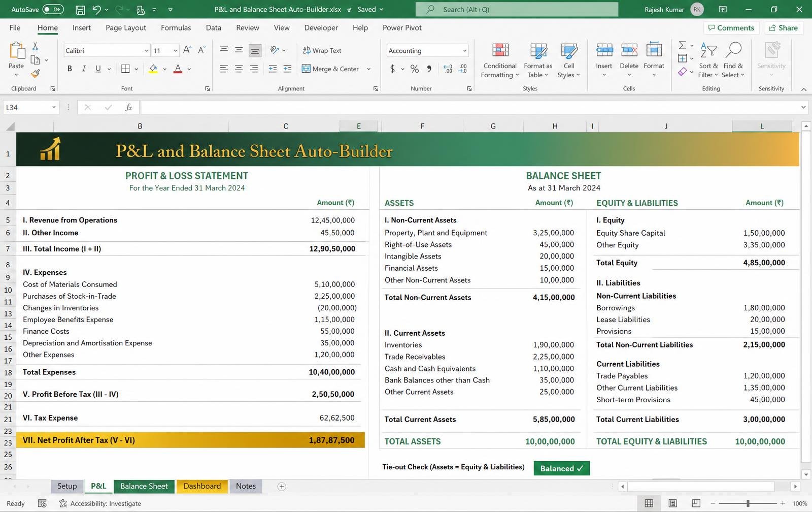
Task: Click Merge & Center button
Action: [x=330, y=69]
